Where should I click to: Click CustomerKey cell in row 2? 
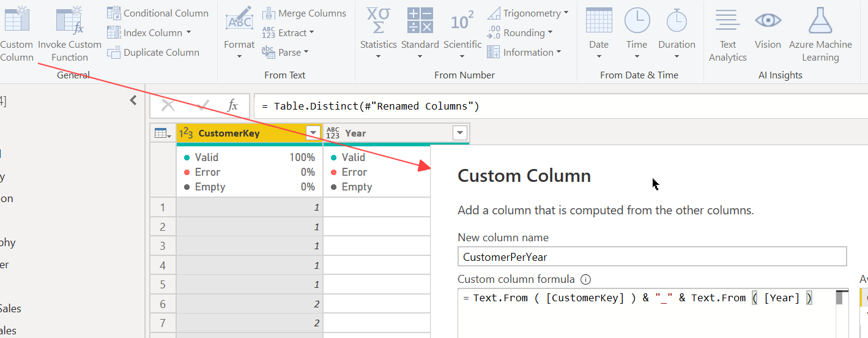(250, 227)
